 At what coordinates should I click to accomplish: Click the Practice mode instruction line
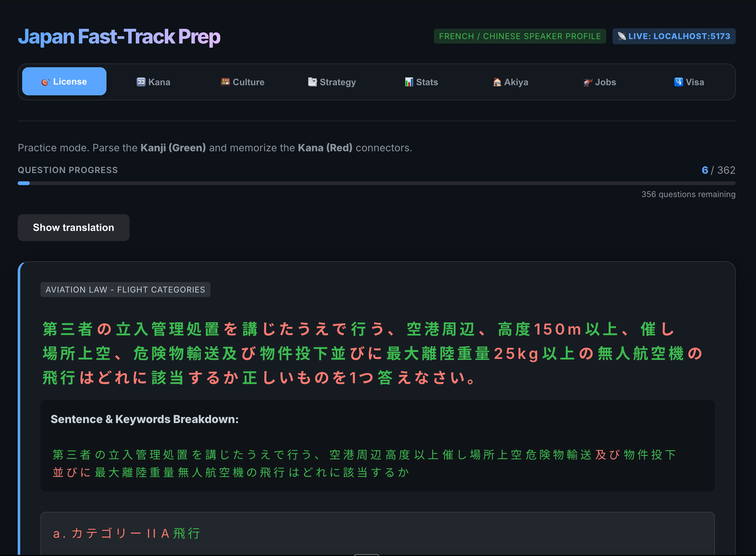215,148
